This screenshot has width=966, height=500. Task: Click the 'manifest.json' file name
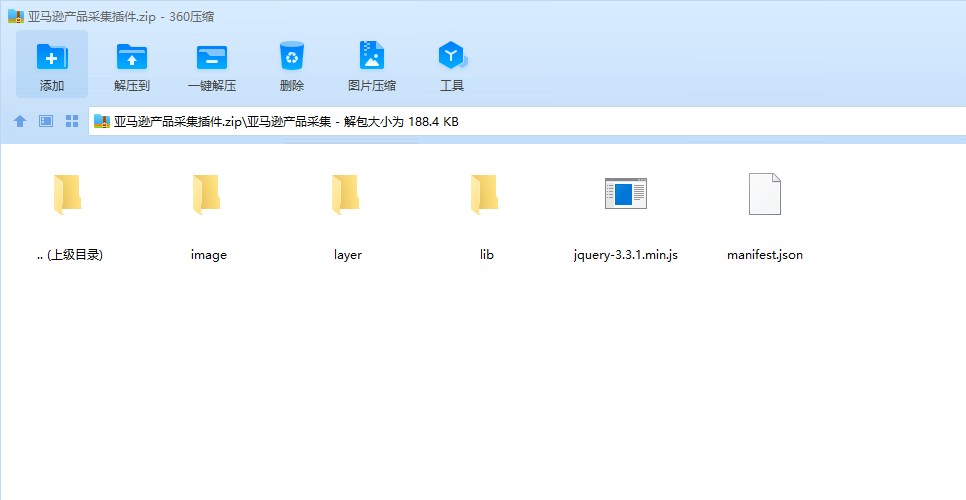[765, 255]
